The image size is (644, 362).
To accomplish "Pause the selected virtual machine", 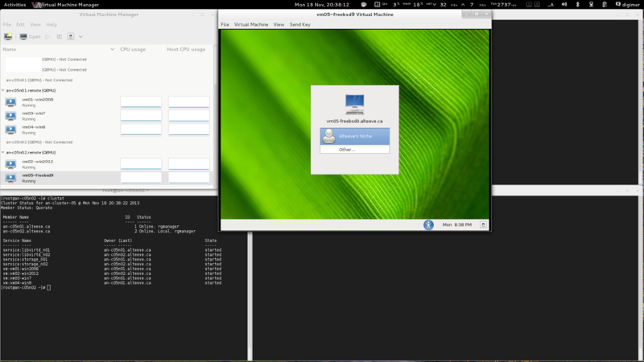I will point(59,36).
